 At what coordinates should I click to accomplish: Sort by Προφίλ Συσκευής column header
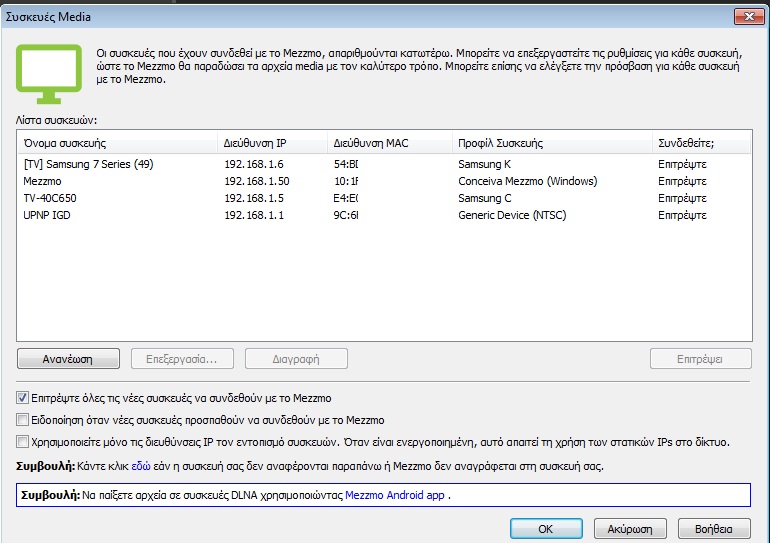[x=552, y=143]
